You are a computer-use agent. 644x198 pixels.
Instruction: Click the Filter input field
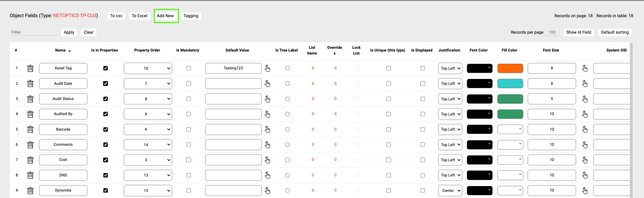tap(33, 32)
